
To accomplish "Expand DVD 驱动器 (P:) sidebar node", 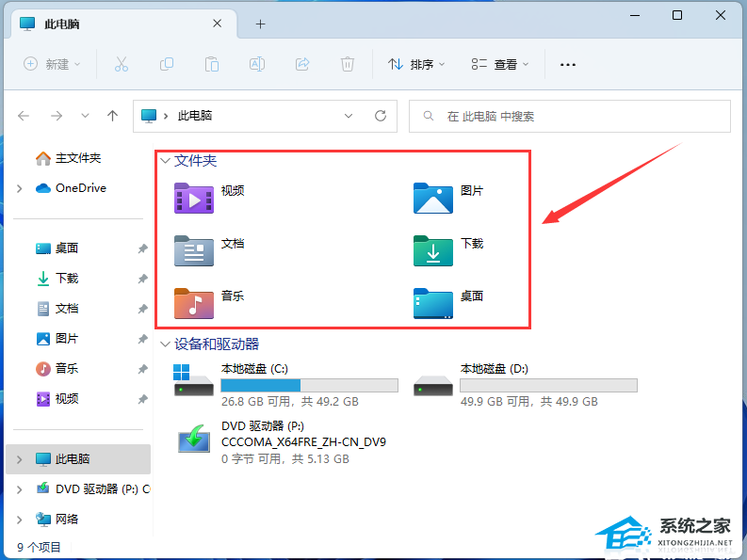I will pos(19,489).
